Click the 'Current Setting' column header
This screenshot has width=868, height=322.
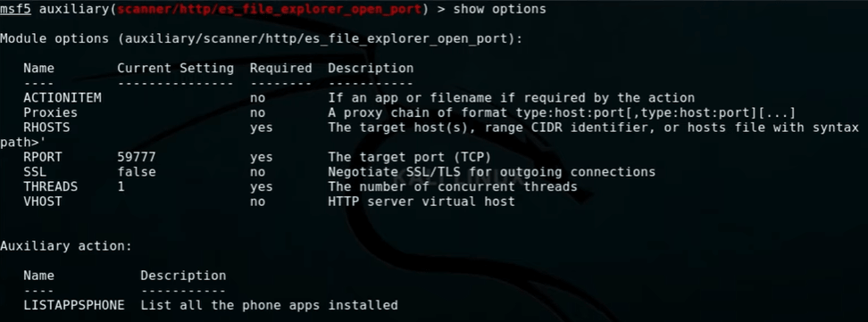pyautogui.click(x=176, y=69)
